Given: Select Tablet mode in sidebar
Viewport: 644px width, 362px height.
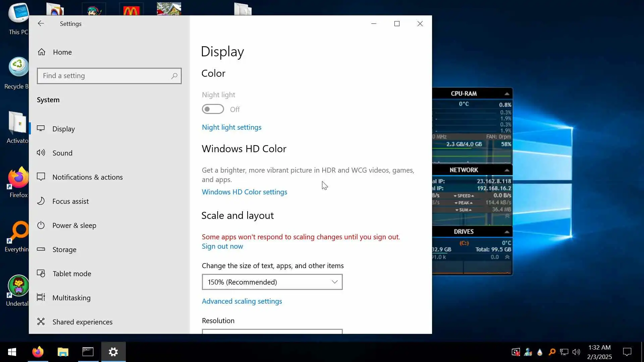Looking at the screenshot, I should [71, 274].
